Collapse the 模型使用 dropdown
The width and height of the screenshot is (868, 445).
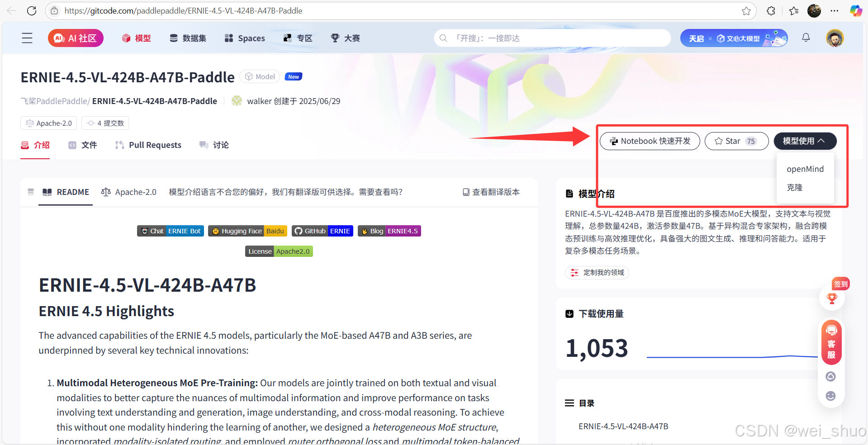coord(805,141)
